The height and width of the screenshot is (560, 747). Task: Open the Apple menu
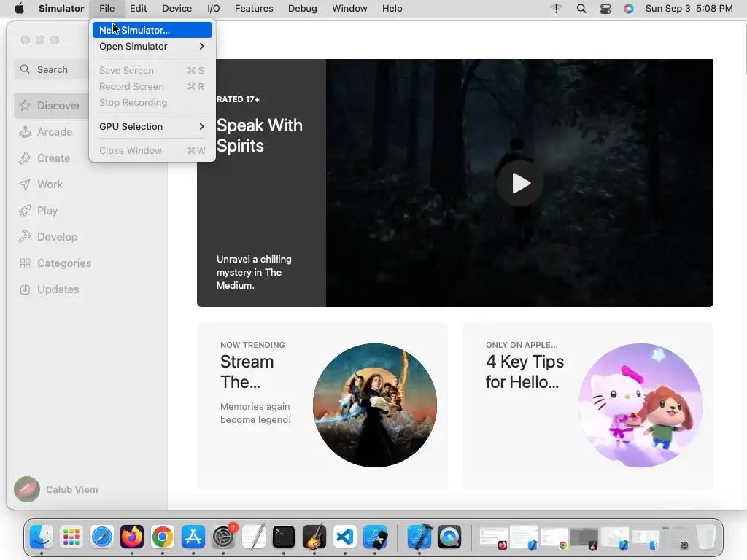(19, 8)
